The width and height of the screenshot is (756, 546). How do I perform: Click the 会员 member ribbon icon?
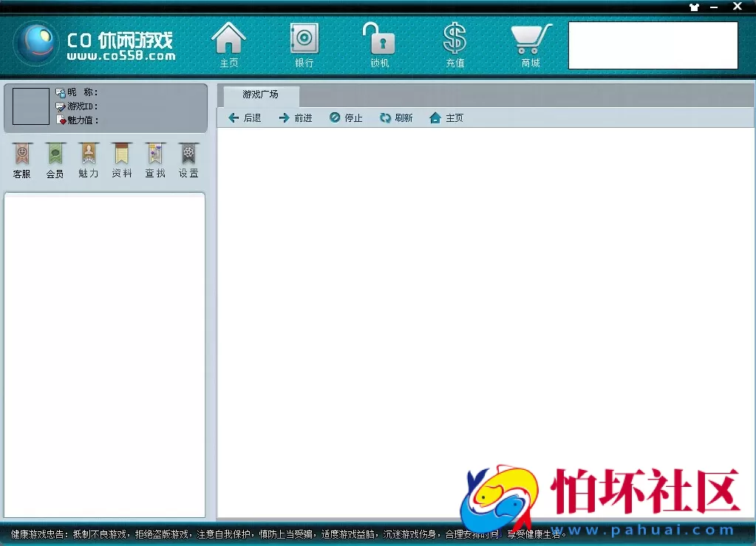pyautogui.click(x=55, y=160)
